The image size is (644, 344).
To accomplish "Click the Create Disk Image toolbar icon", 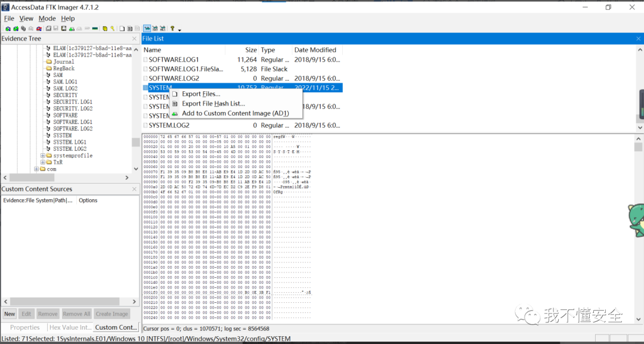I will click(48, 29).
